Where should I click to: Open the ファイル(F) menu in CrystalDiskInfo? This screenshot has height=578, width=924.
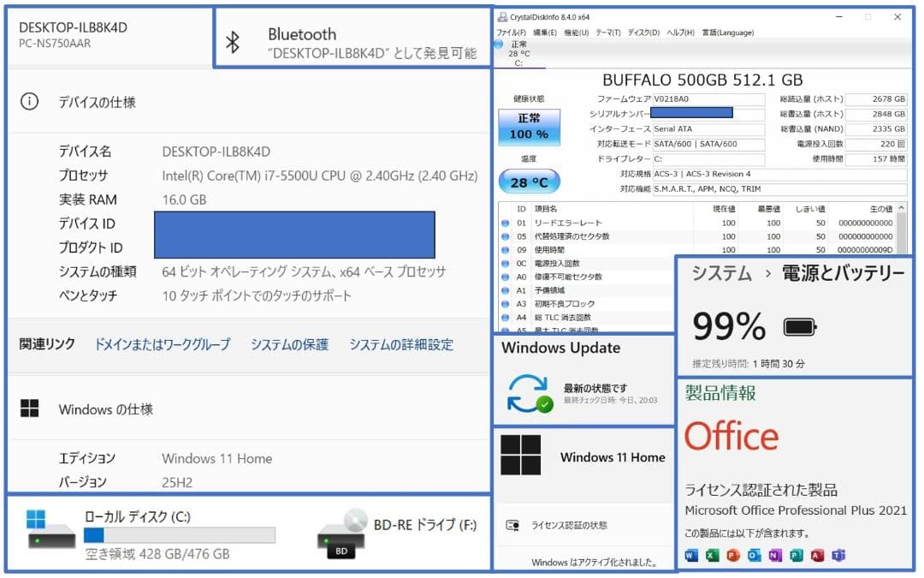[511, 33]
